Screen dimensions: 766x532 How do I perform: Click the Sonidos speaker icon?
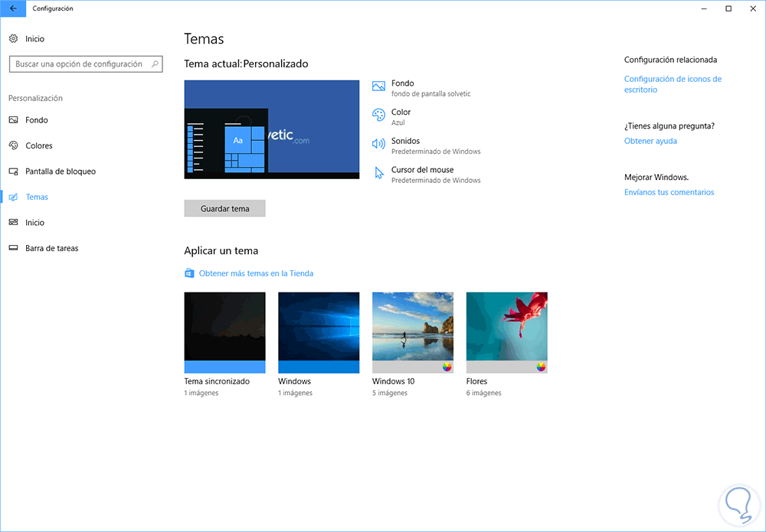tap(378, 144)
